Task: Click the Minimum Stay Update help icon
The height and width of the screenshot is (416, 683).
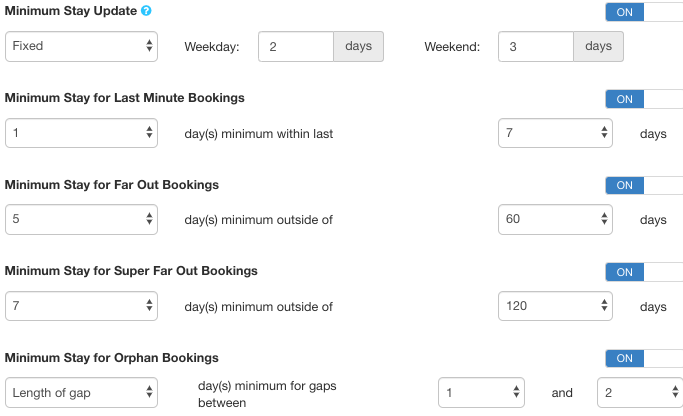Action: point(147,11)
